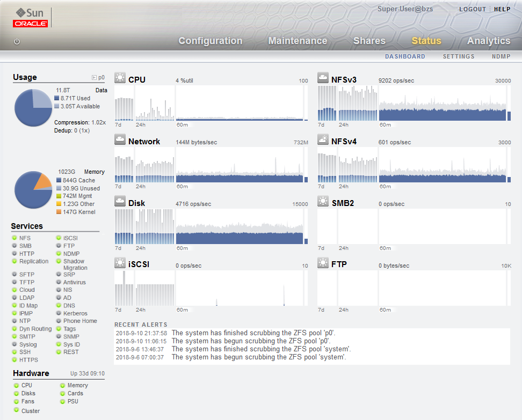The height and width of the screenshot is (420, 522).
Task: Click the HTTPS service status light
Action: point(15,359)
